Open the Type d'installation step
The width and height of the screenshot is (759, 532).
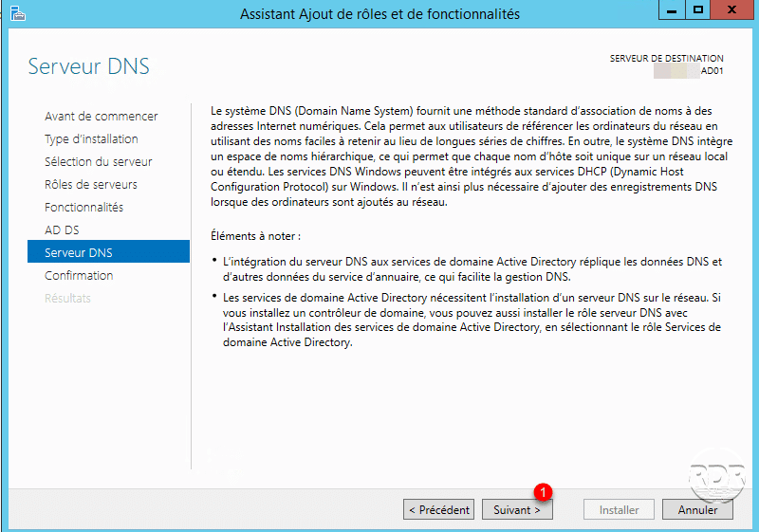91,139
